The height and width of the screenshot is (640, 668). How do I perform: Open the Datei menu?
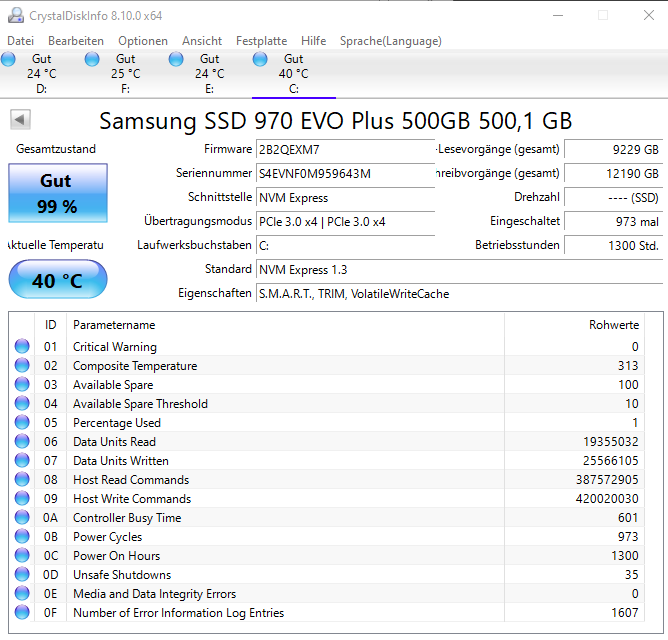(x=20, y=41)
